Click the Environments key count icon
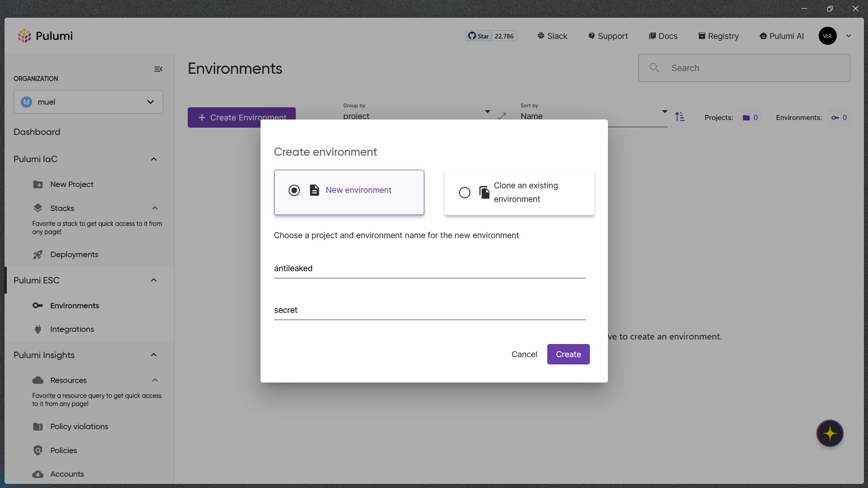 835,118
